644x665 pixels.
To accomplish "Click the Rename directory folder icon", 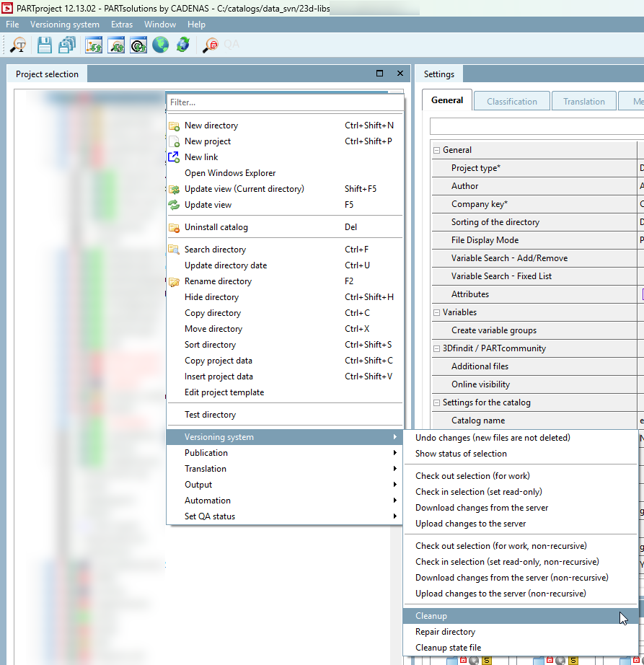I will tap(175, 281).
